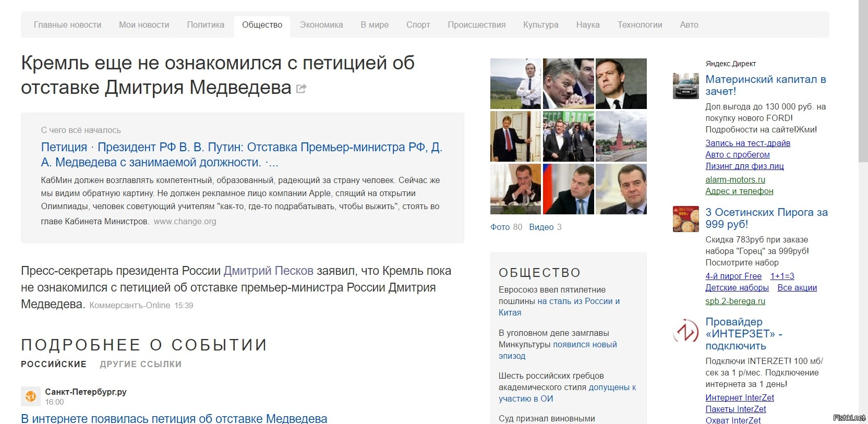
Task: Go to Экономика tab
Action: point(321,25)
